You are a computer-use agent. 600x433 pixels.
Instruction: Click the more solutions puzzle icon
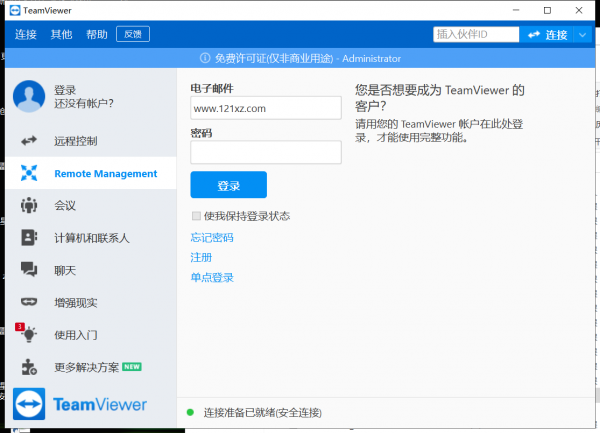tap(29, 367)
